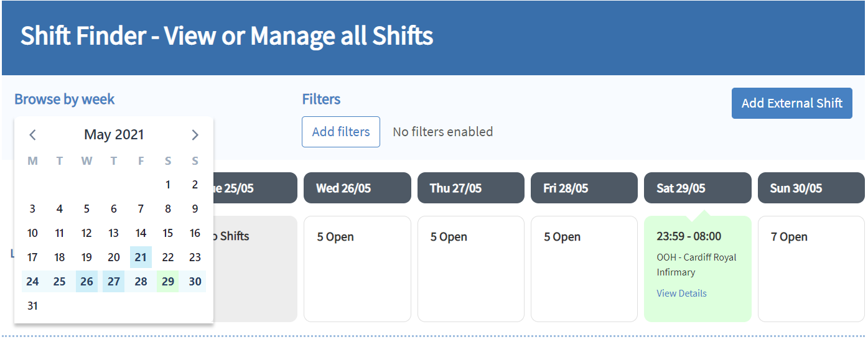This screenshot has width=868, height=347.
Task: Open the Sun 30/05 day header
Action: click(x=811, y=188)
